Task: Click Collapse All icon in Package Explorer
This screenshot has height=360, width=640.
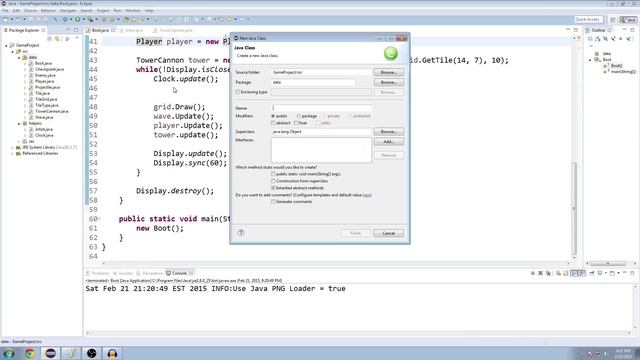Action: tap(49, 38)
